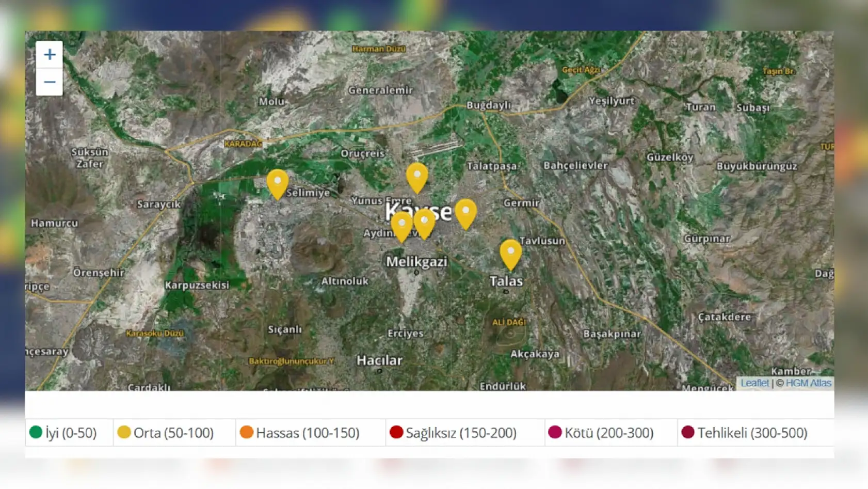The width and height of the screenshot is (868, 489).
Task: Click the marker under Kayseri's letter 's'
Action: click(424, 223)
